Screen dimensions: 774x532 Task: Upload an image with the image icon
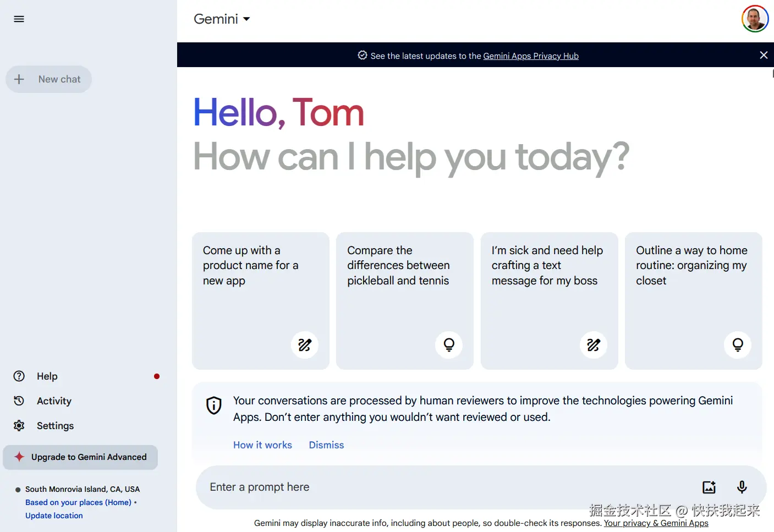tap(709, 487)
